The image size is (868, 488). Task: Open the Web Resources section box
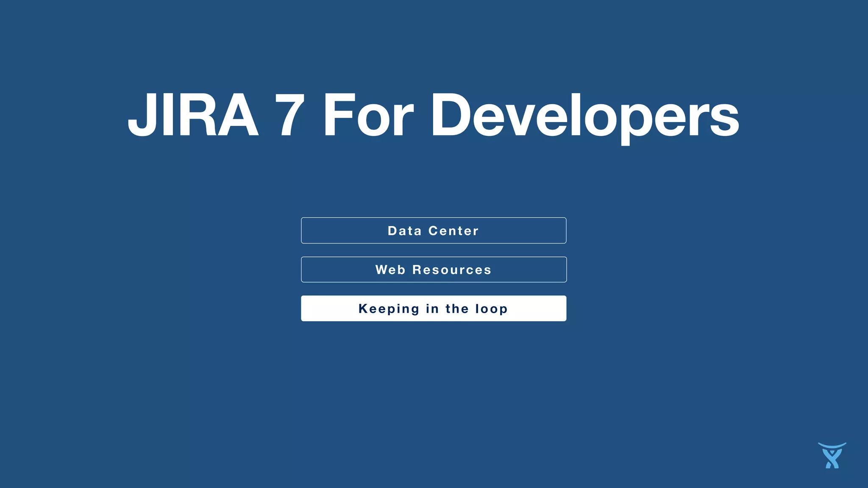[434, 269]
